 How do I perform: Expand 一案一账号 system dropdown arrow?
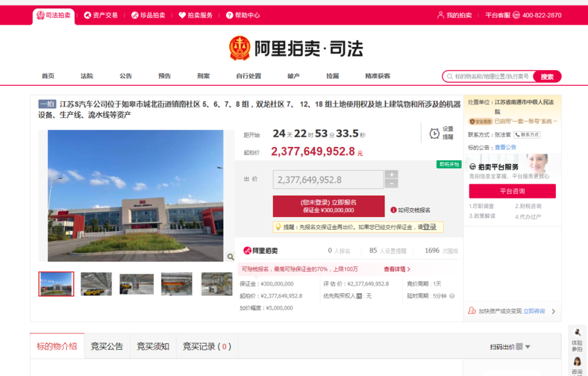tap(555, 121)
